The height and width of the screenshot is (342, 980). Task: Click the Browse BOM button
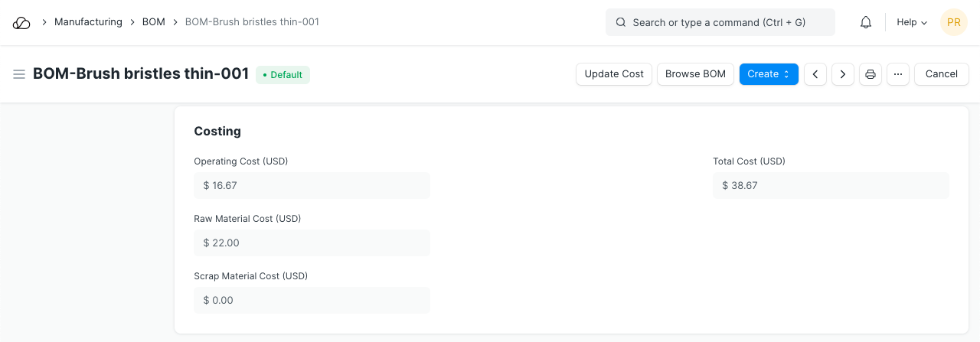click(695, 74)
